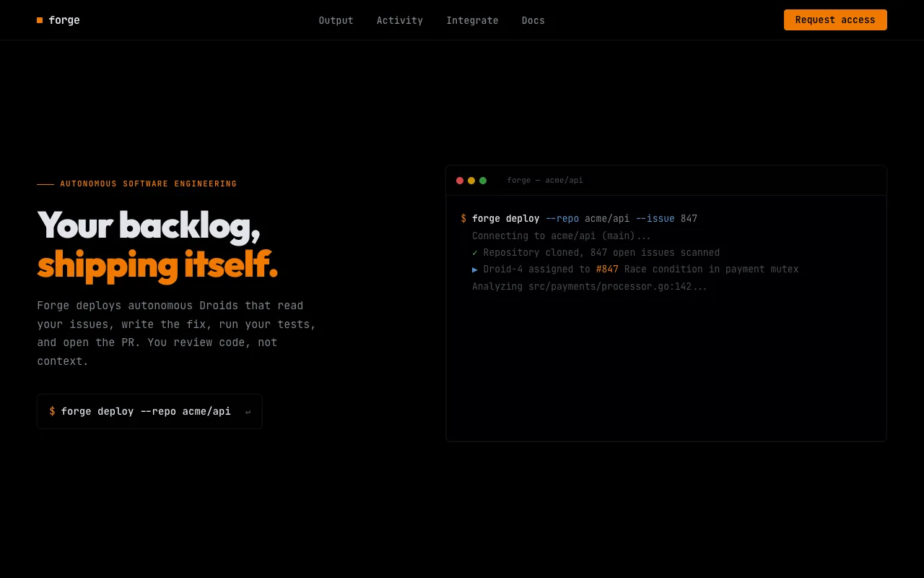
Task: Click the forge brand name
Action: (64, 20)
